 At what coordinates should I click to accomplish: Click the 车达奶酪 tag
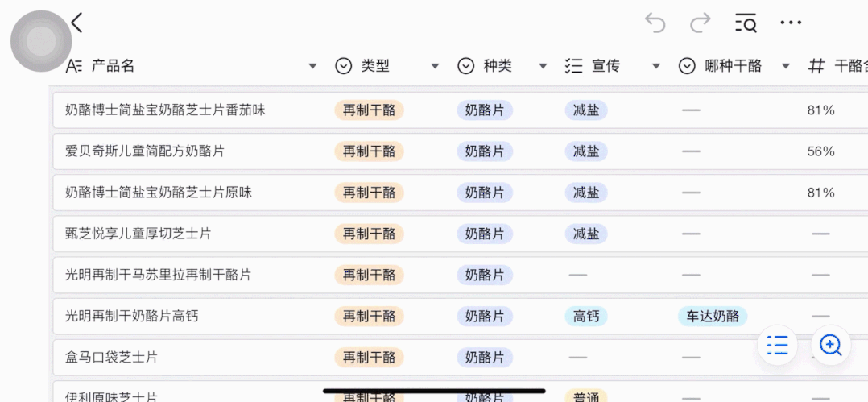(713, 316)
